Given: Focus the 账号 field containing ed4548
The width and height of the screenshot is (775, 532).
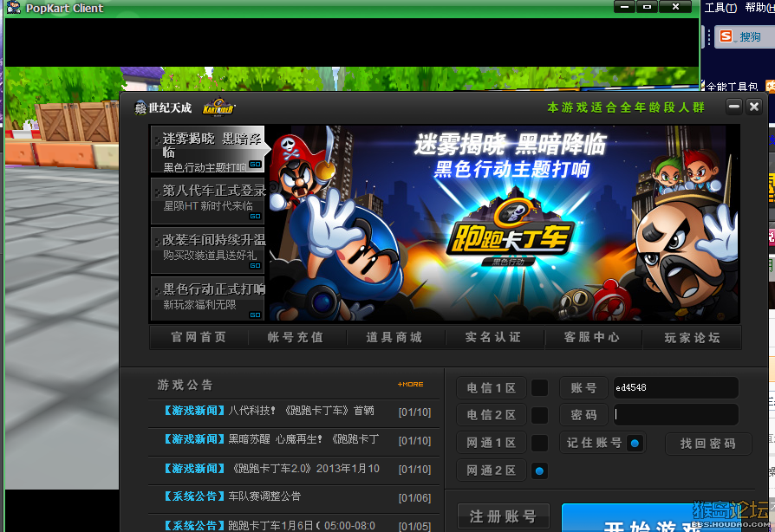Looking at the screenshot, I should 675,388.
